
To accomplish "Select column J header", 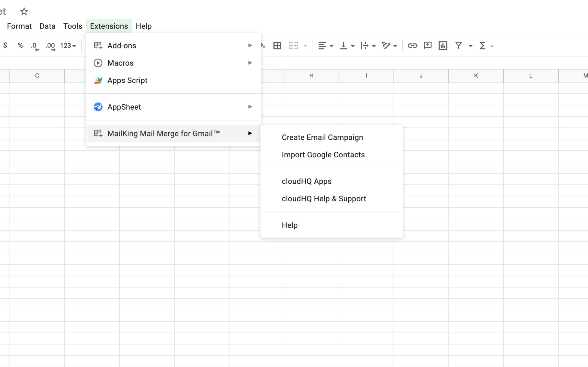I will (x=421, y=76).
